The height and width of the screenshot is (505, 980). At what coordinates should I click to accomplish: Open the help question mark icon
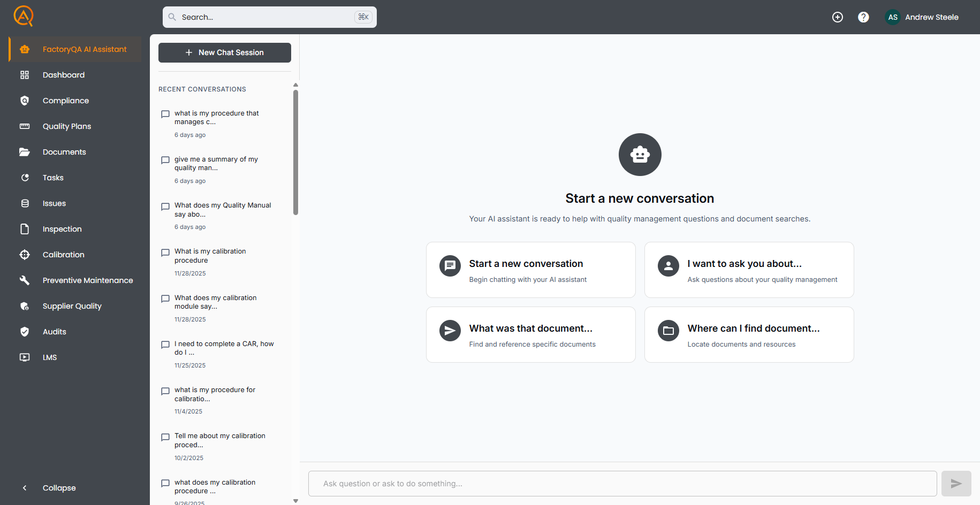(863, 17)
